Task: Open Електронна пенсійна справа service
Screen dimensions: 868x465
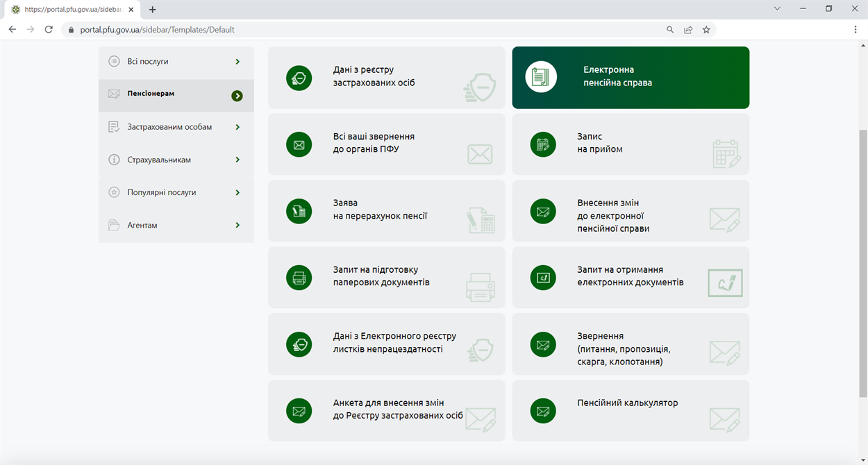Action: coord(631,78)
